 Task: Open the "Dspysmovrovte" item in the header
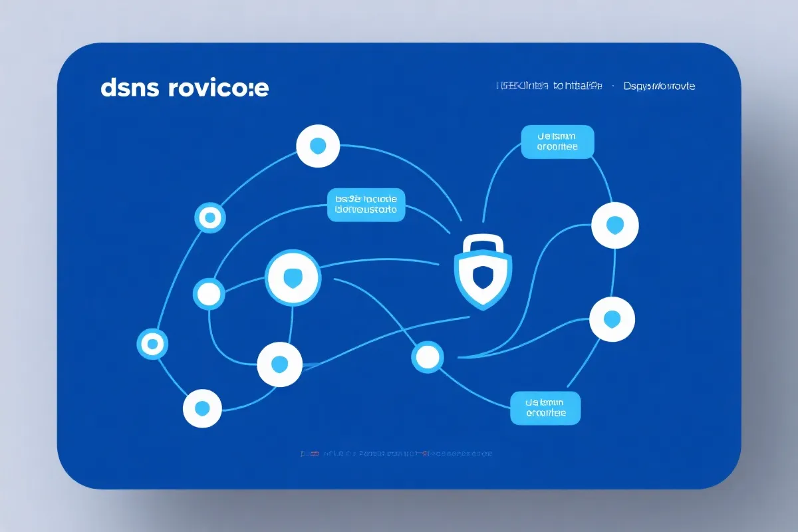[x=659, y=86]
